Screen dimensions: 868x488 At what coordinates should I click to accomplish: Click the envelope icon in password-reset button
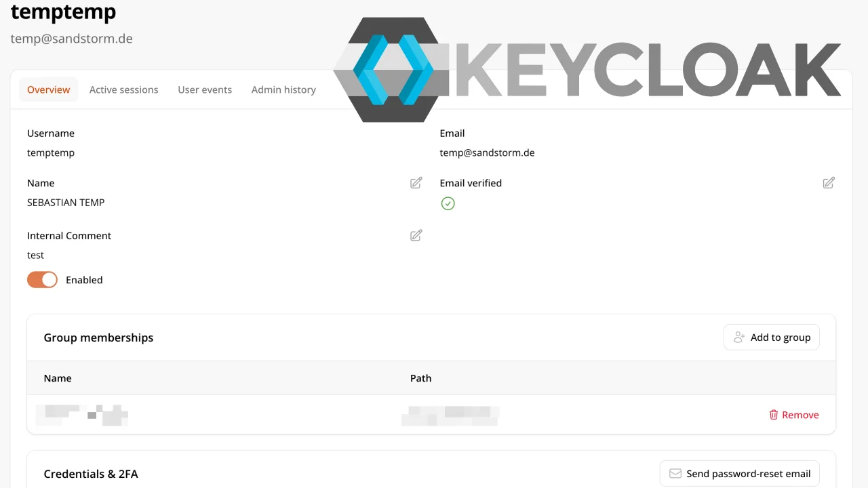[675, 474]
